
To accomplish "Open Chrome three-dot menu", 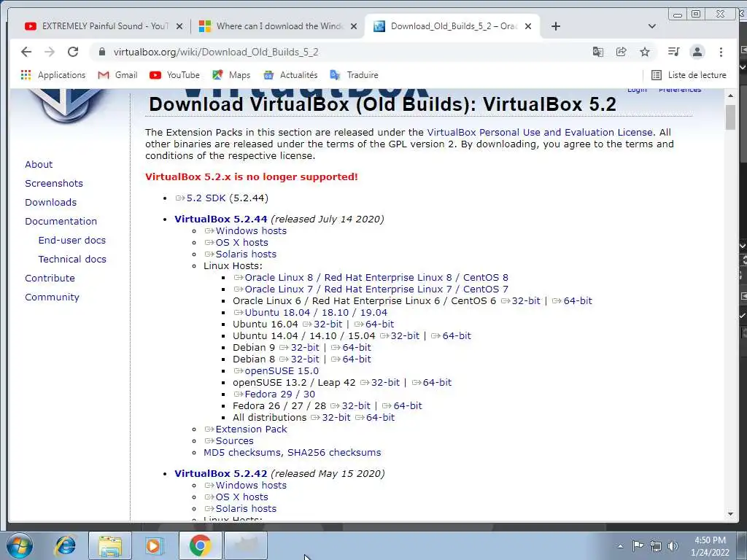I will 721,52.
